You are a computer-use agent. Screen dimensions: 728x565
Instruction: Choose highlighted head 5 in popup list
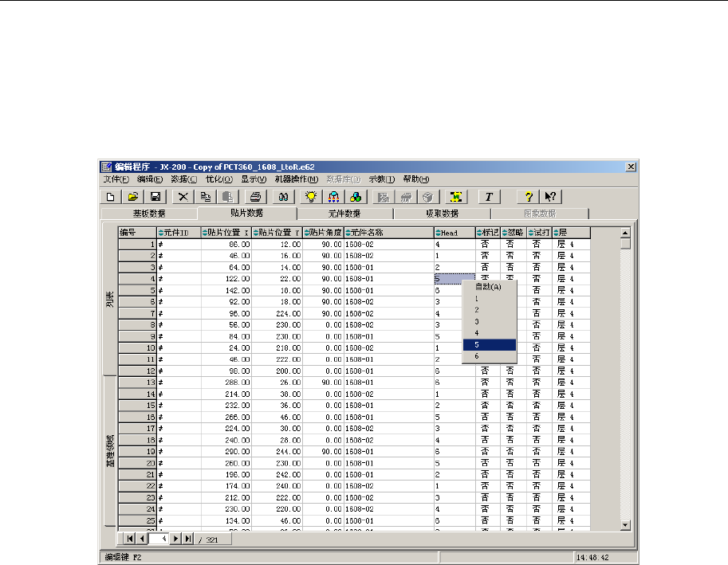[x=490, y=345]
